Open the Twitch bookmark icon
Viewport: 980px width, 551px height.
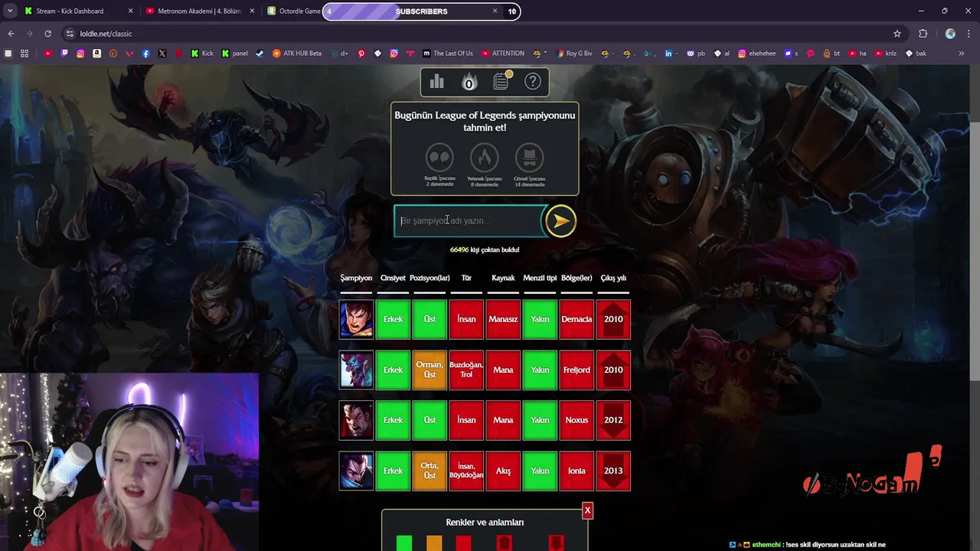click(64, 54)
